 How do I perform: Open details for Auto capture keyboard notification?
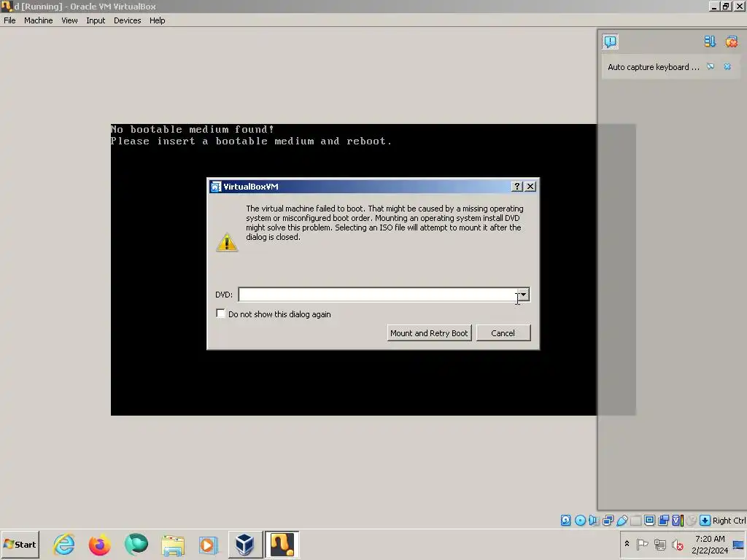click(x=711, y=66)
